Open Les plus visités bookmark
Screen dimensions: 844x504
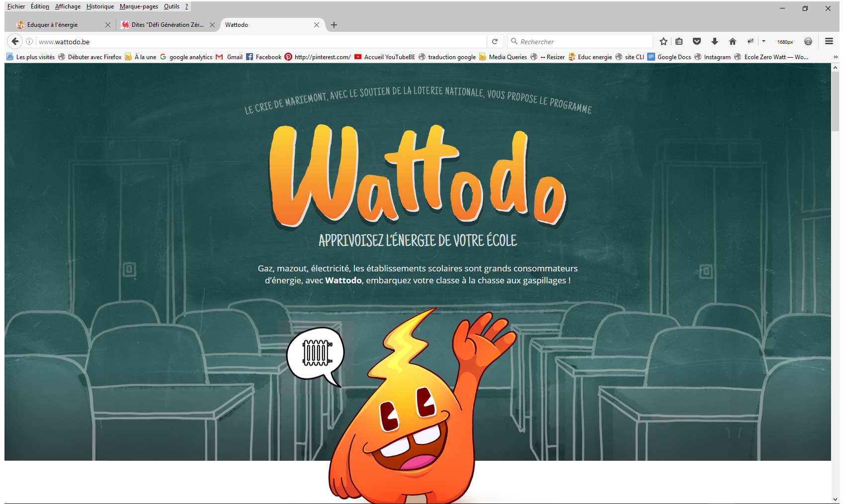pos(30,57)
